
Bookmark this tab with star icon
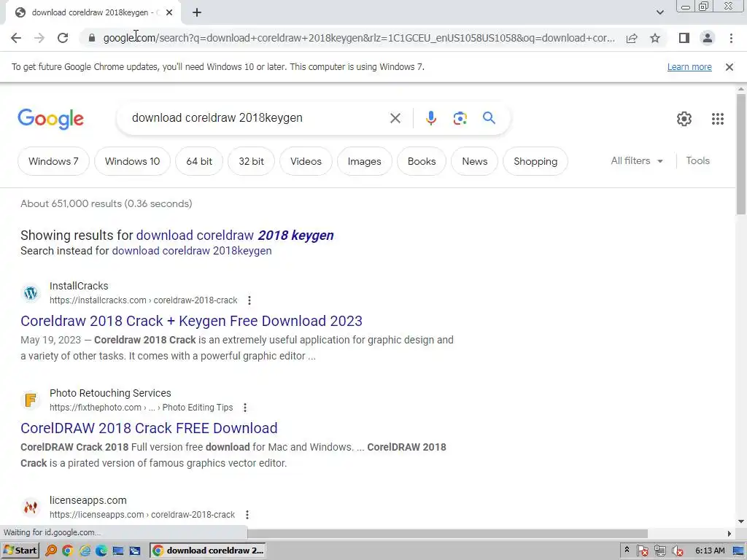click(655, 38)
